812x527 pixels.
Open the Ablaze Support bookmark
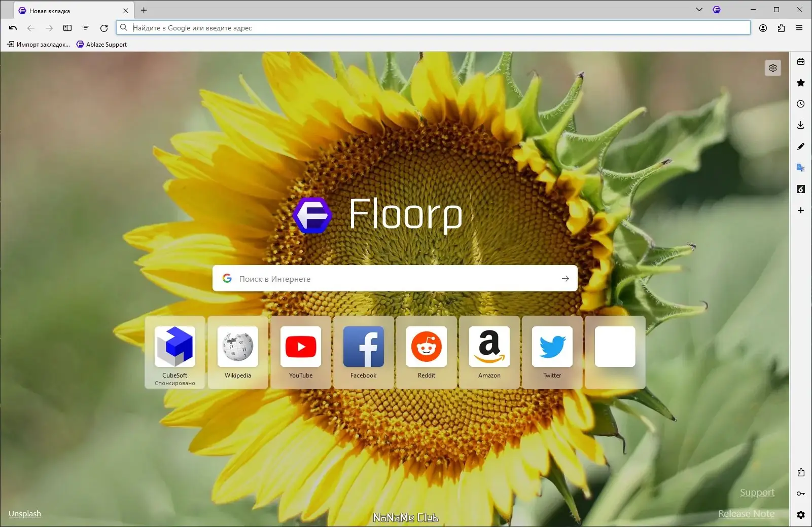(101, 45)
